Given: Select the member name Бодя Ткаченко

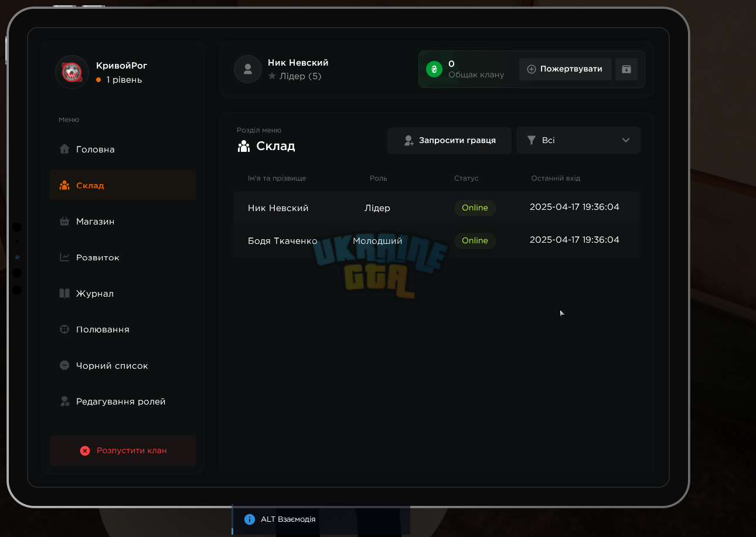Looking at the screenshot, I should click(x=282, y=241).
